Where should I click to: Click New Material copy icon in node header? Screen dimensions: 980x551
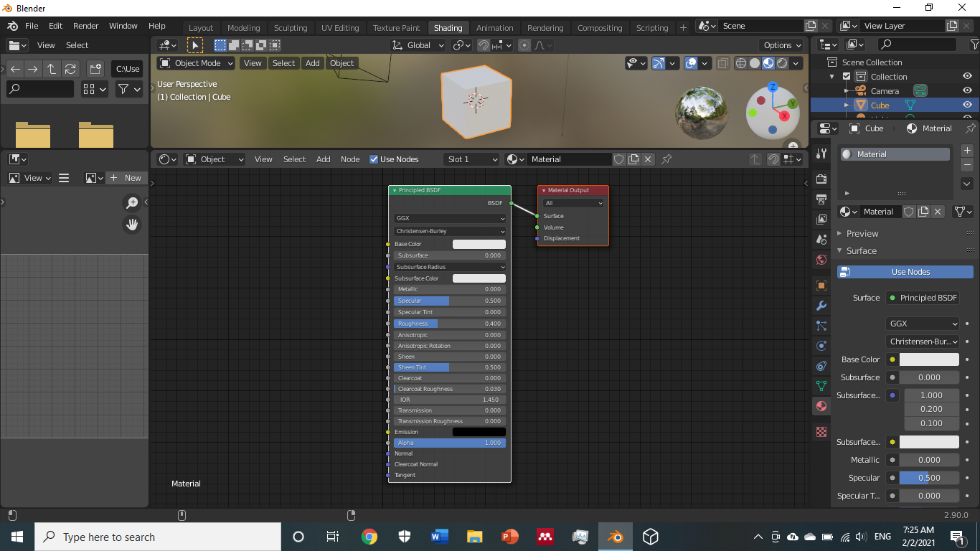coord(633,159)
